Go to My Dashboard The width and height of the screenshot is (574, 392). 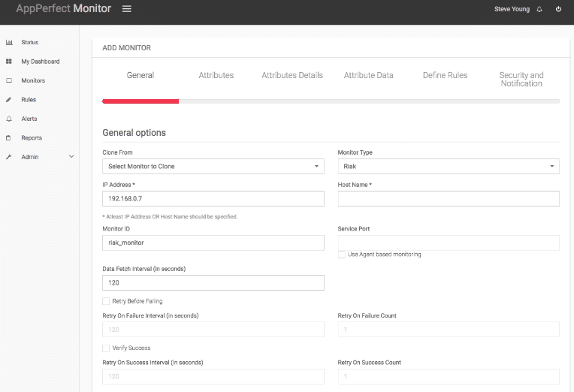(41, 62)
